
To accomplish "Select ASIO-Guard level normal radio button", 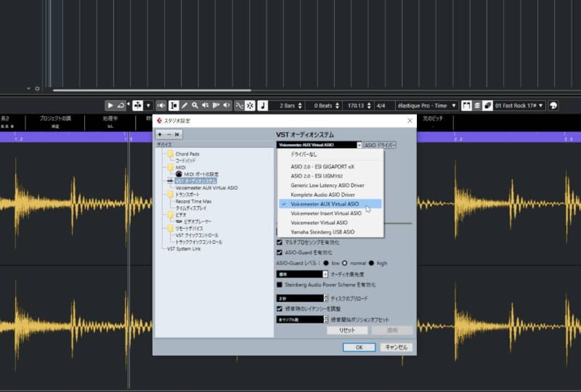I will coord(344,263).
